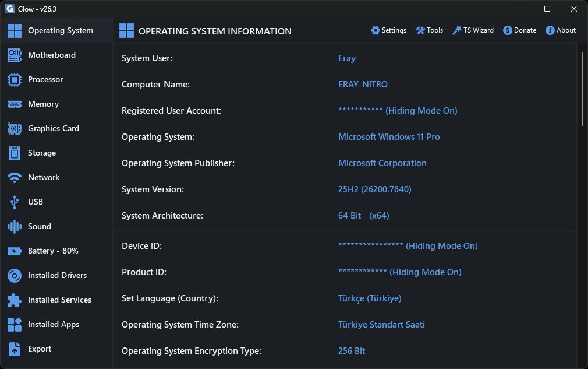Click hidden Product ID value
Image resolution: width=588 pixels, height=369 pixels.
click(399, 272)
